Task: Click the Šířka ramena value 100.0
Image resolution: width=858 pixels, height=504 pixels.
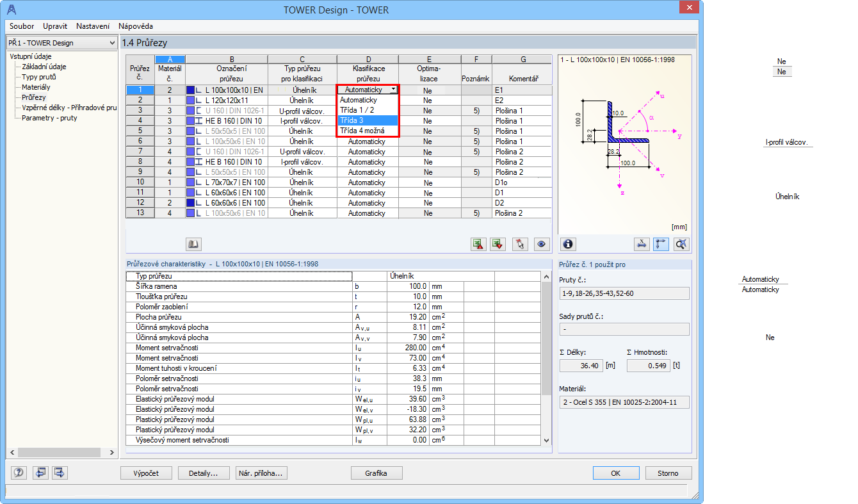Action: tap(408, 286)
